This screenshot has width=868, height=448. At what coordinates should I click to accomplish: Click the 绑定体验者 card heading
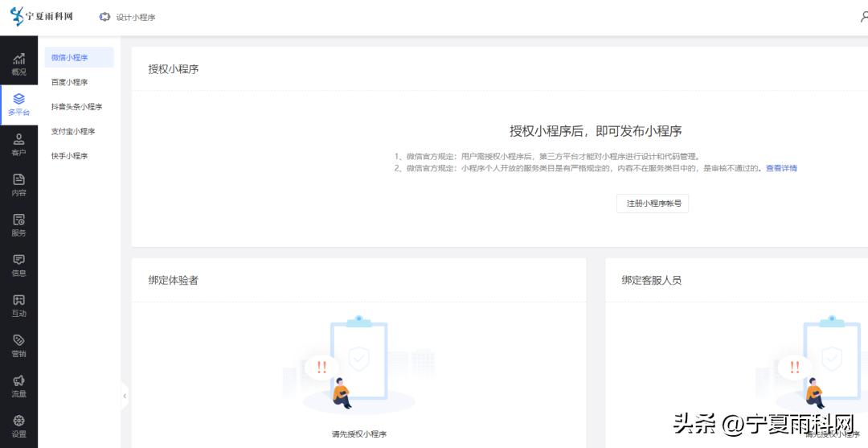coord(174,280)
